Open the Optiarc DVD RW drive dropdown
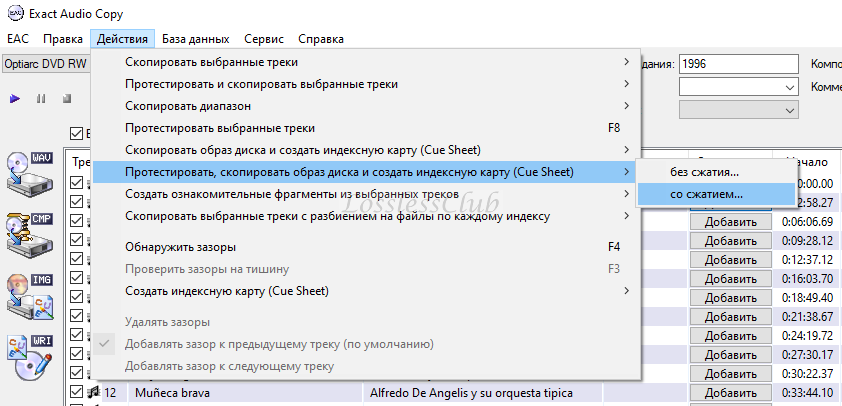 (46, 64)
